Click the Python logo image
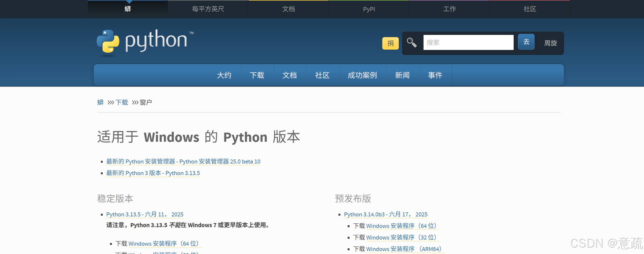This screenshot has height=254, width=644. tap(145, 43)
